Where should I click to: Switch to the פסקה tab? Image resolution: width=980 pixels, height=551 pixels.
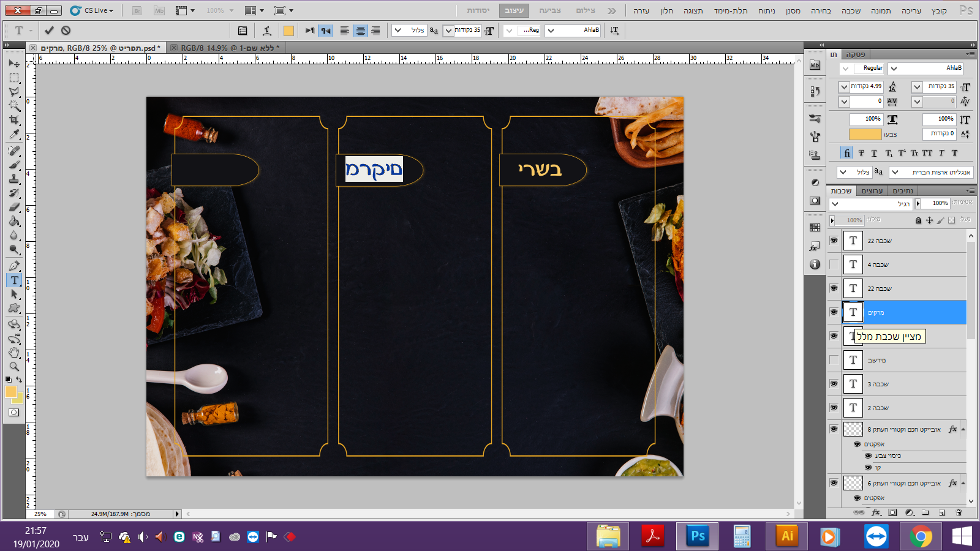pos(856,54)
